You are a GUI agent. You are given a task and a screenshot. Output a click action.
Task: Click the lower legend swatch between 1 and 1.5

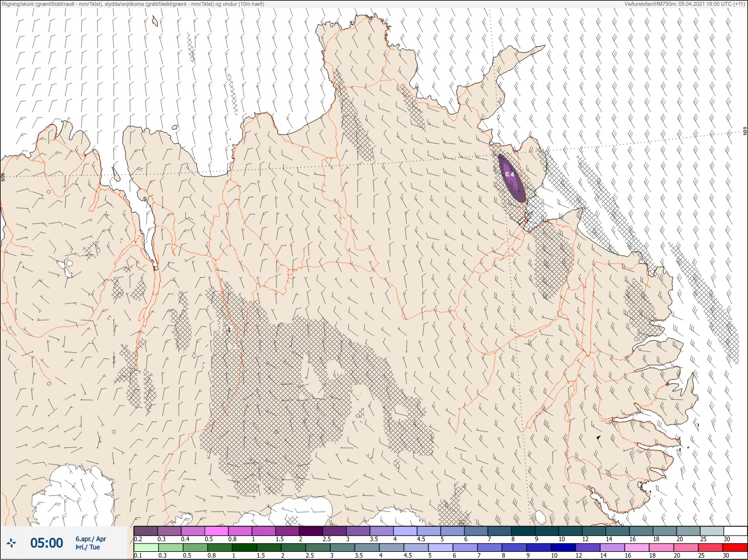[244, 548]
